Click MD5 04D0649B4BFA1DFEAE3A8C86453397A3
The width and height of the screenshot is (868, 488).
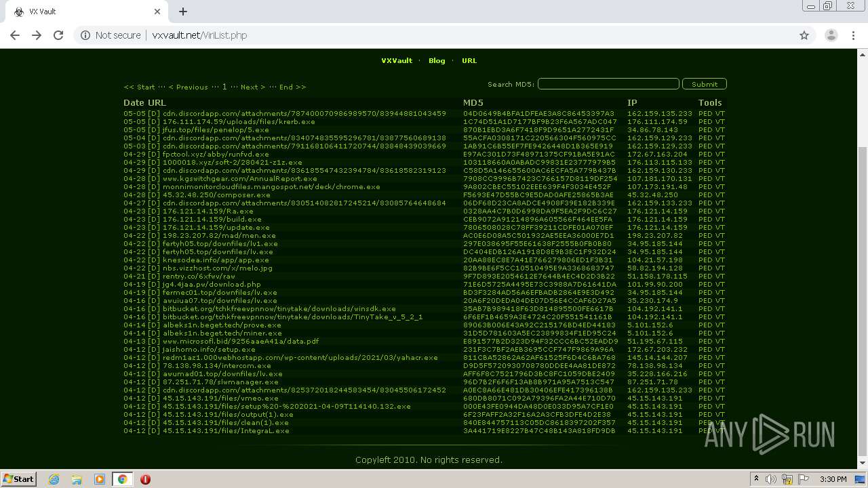(x=538, y=113)
